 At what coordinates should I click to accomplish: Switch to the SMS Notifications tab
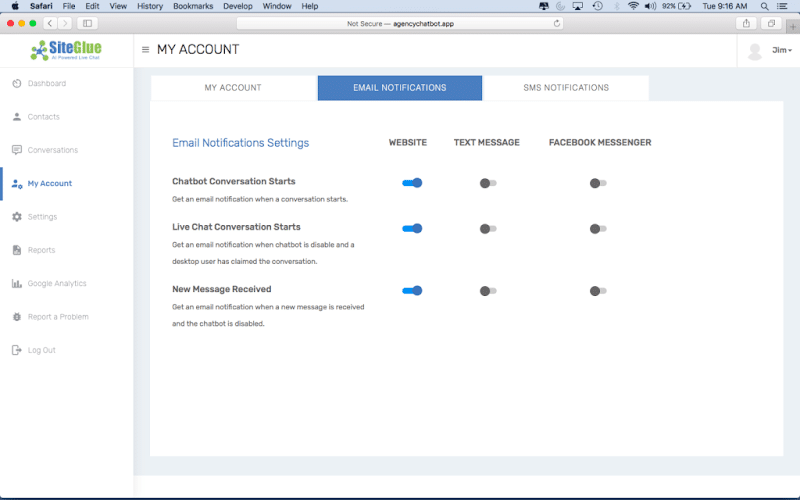coord(566,88)
